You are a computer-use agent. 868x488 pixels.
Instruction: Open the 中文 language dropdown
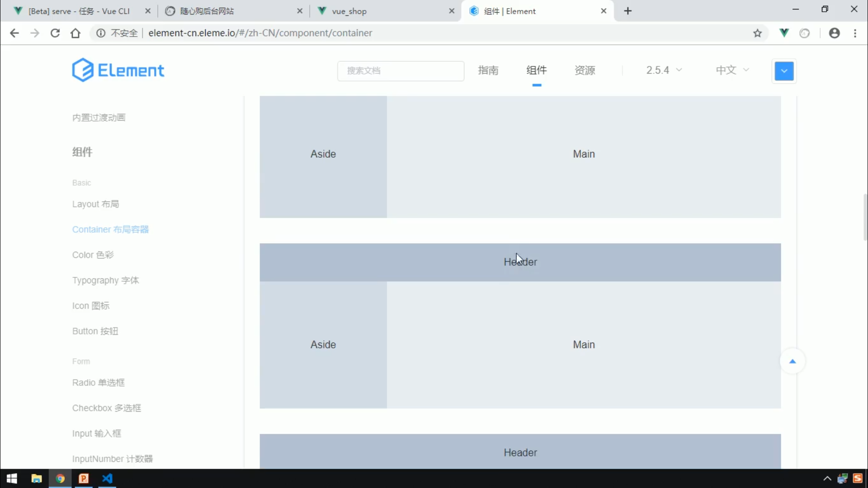point(732,70)
